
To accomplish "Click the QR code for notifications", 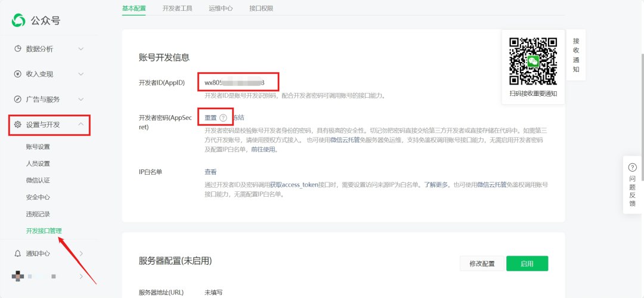I will click(533, 61).
